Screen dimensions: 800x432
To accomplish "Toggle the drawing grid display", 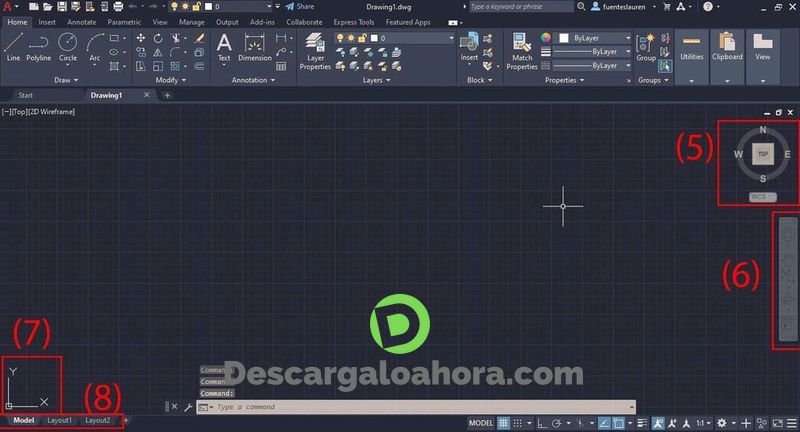I will (x=504, y=423).
